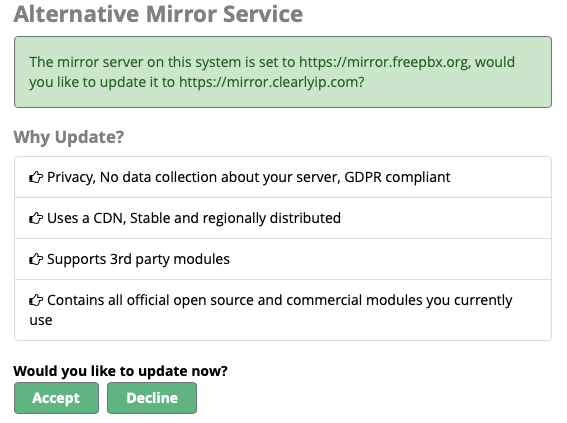Screen dimensions: 567x423
Task: Click 'commercial modules you currently' text
Action: [x=399, y=300]
